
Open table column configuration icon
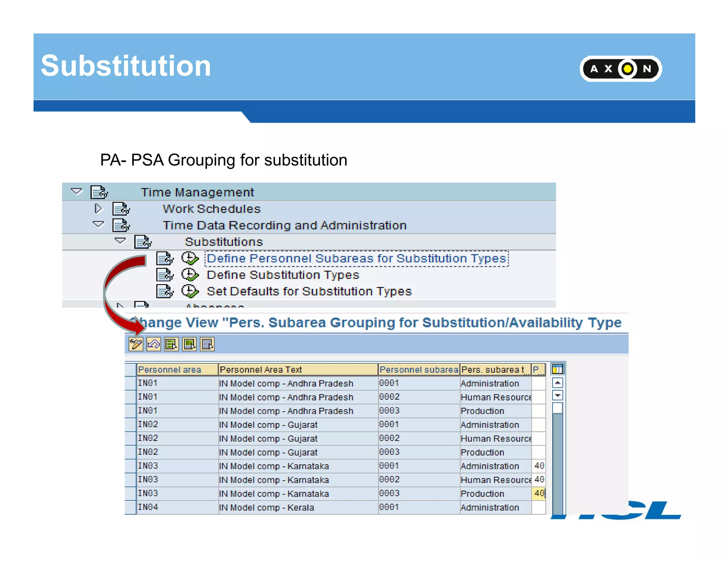(557, 369)
